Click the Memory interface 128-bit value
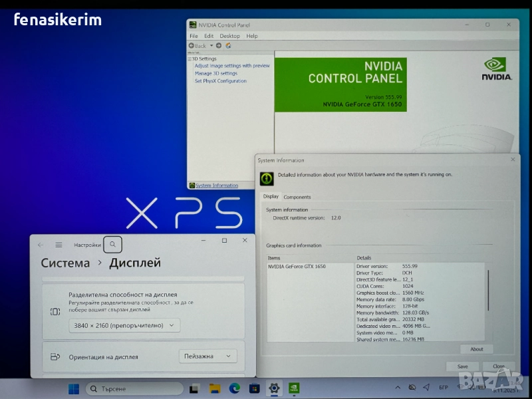 (x=410, y=306)
